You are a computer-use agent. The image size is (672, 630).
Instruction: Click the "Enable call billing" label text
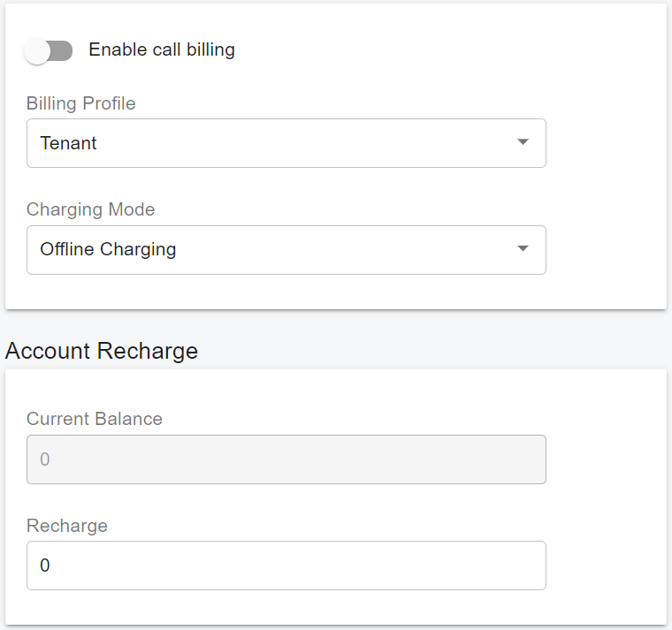(x=162, y=49)
